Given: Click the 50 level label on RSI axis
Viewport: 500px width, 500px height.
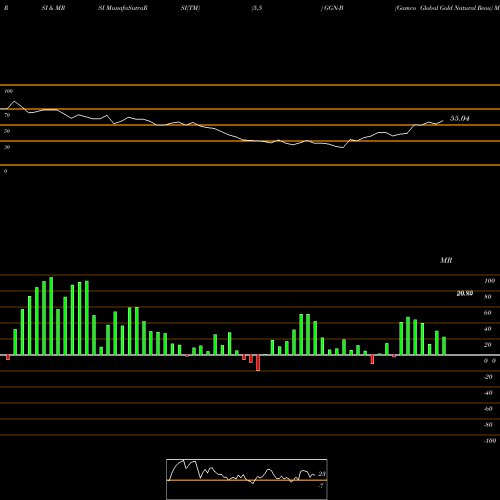Looking at the screenshot, I should point(7,131).
